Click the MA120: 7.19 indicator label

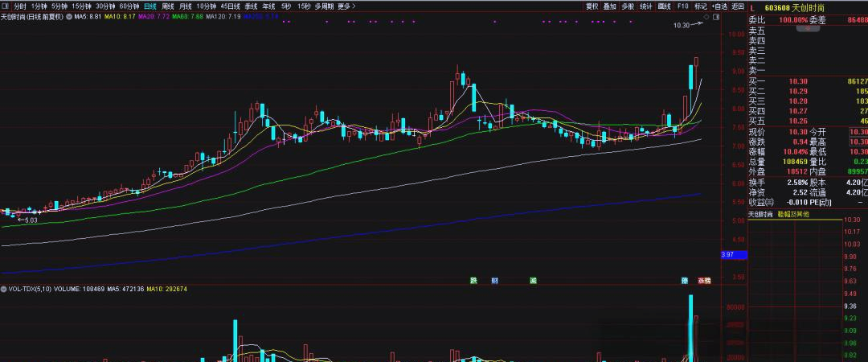[223, 17]
